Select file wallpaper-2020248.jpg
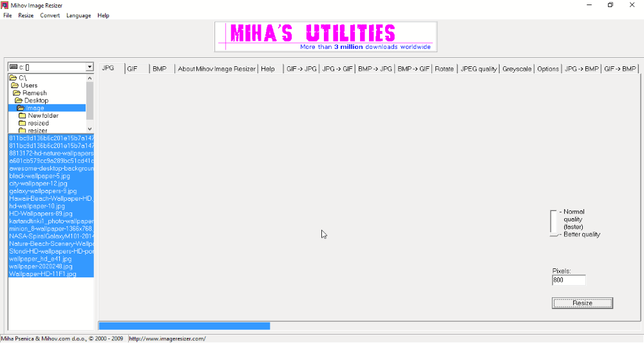This screenshot has height=343, width=644. click(x=51, y=266)
